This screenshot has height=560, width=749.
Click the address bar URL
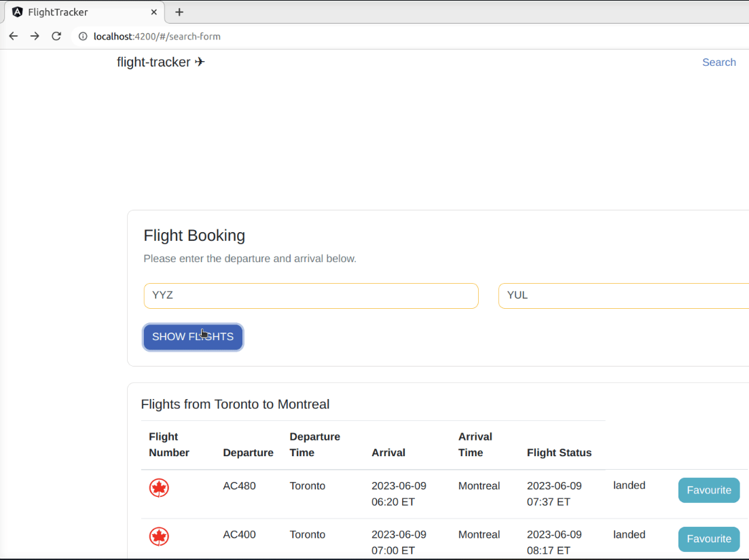pyautogui.click(x=157, y=37)
